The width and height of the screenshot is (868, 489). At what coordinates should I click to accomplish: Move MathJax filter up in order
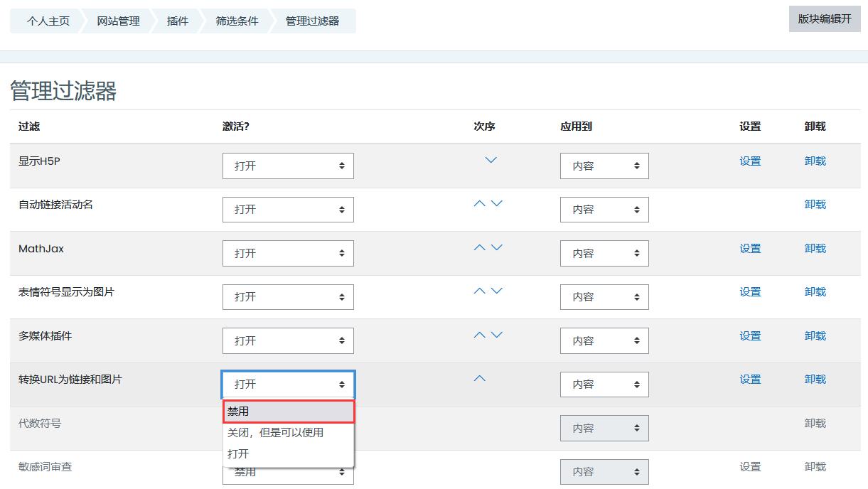[480, 248]
